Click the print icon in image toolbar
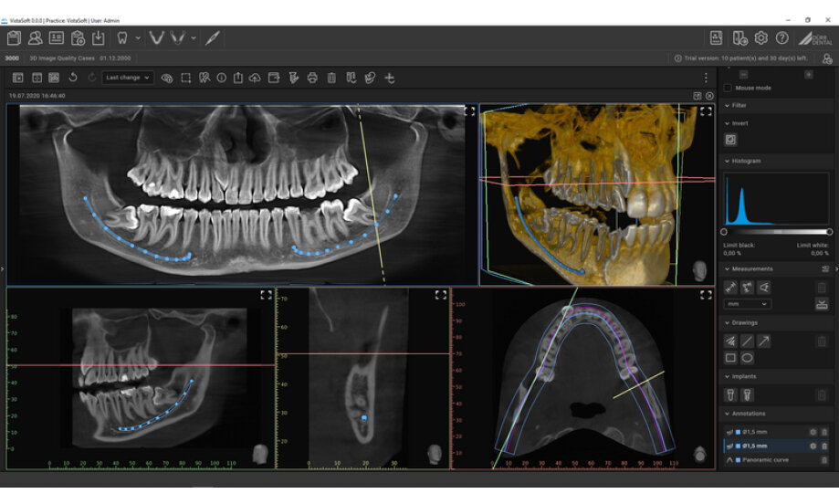This screenshot has height=504, width=839. 312,78
